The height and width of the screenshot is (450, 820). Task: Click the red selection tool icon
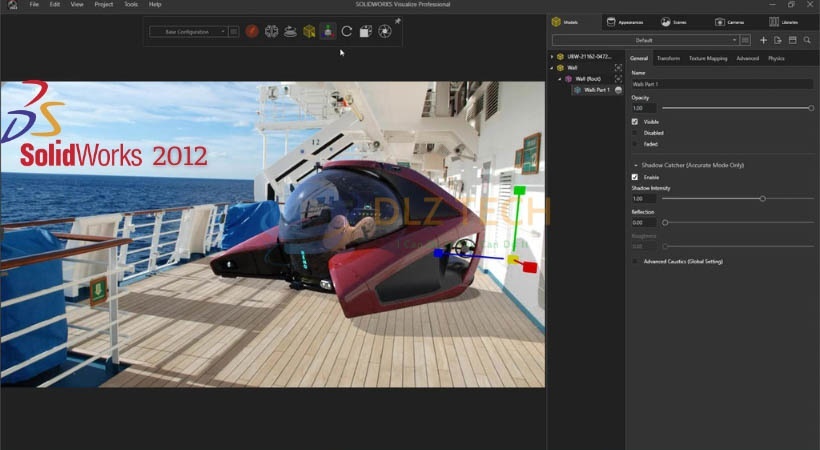tap(252, 31)
